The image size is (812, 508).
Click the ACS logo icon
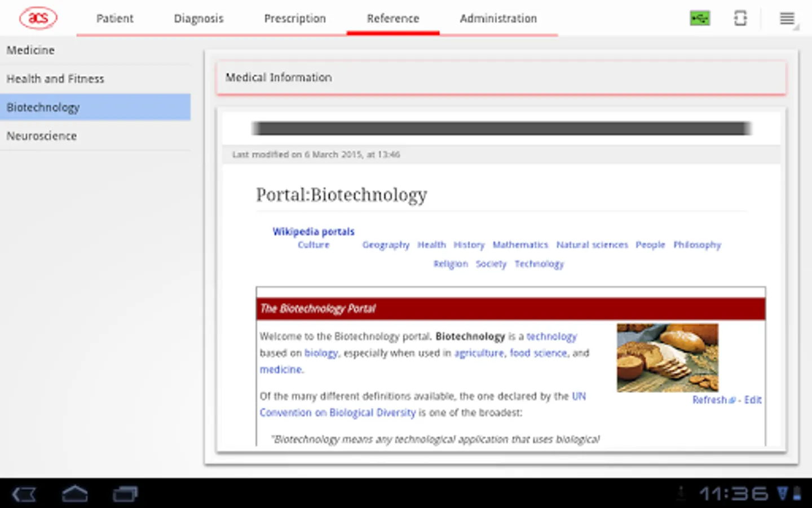[x=38, y=18]
